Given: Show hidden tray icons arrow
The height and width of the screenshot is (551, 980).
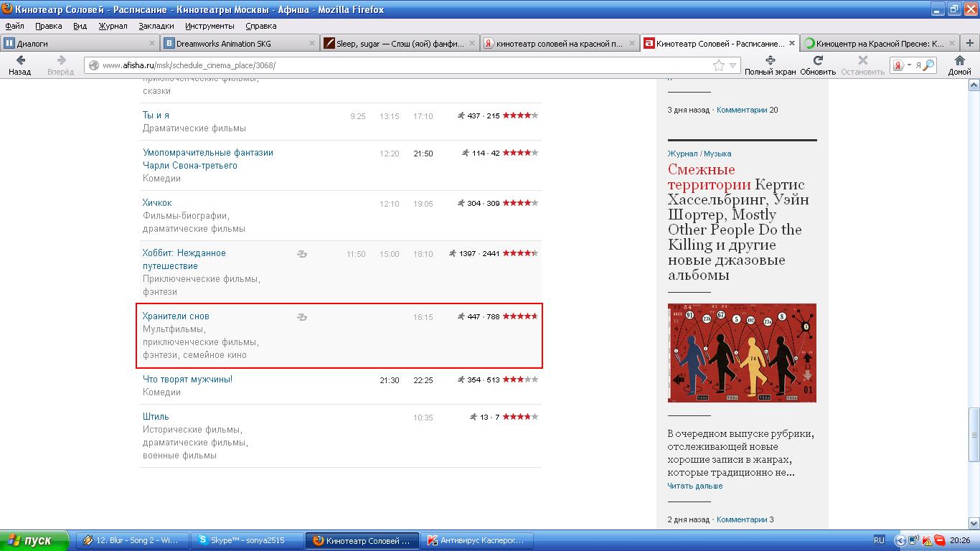Looking at the screenshot, I should pos(900,540).
